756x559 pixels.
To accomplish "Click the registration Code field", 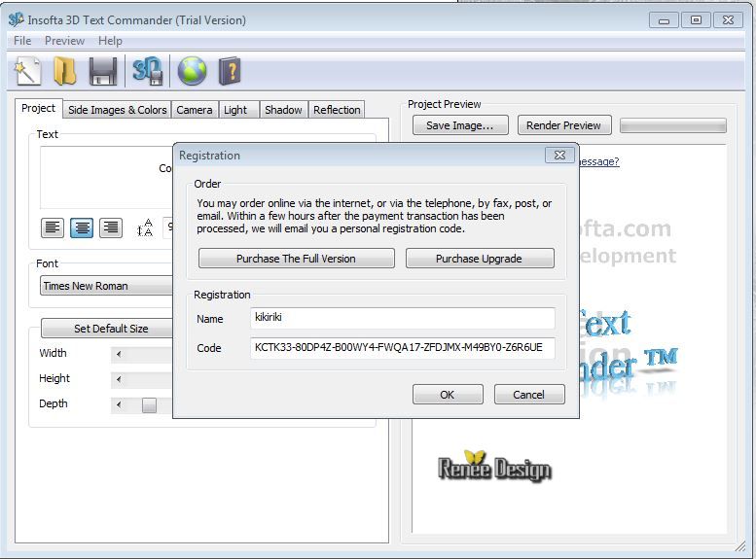I will pos(403,347).
